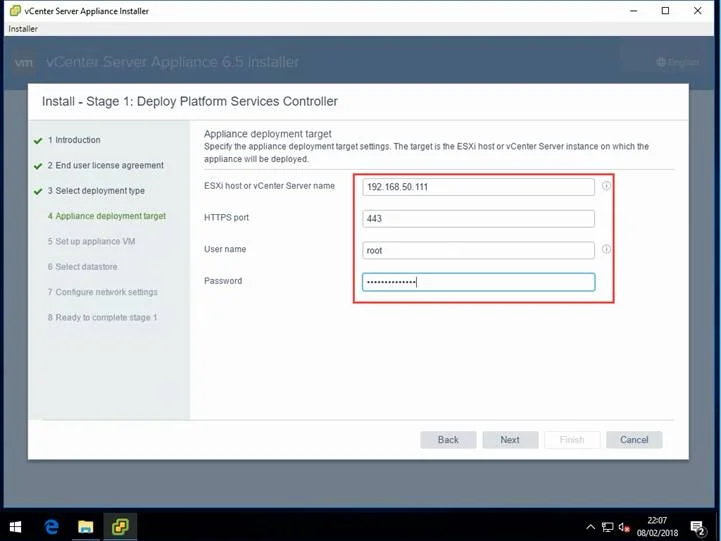Click the Back button

tap(448, 440)
